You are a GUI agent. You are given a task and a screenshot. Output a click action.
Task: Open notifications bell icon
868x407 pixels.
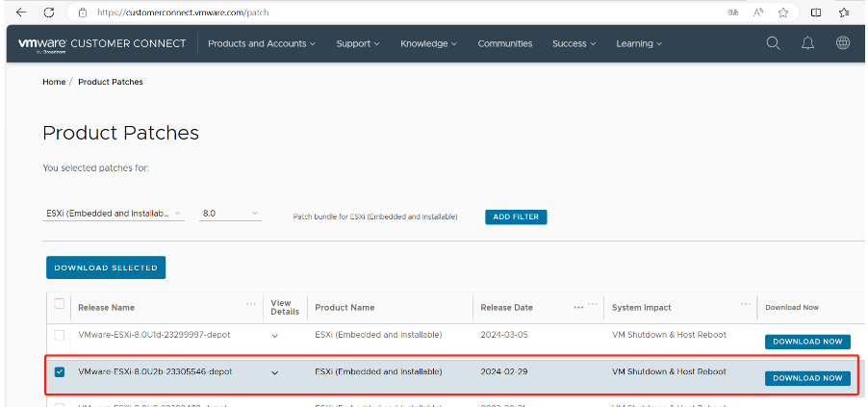coord(807,43)
